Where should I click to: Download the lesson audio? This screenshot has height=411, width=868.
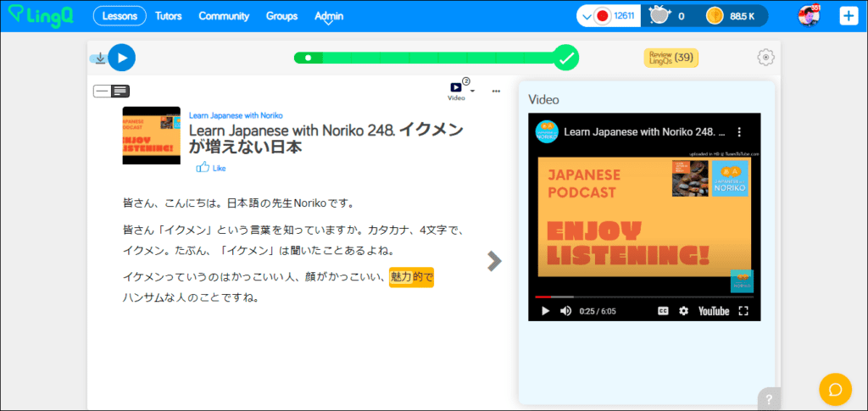tap(100, 58)
